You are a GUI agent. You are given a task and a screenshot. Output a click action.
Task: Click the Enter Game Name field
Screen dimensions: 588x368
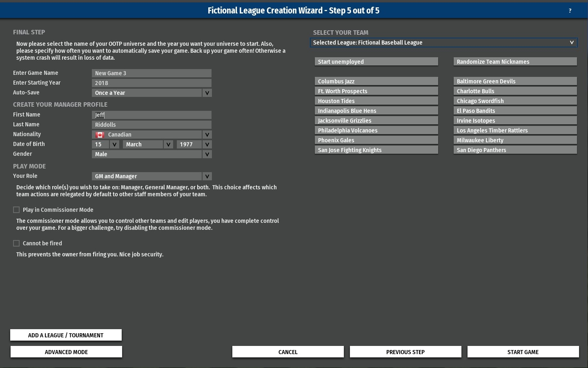pos(151,73)
